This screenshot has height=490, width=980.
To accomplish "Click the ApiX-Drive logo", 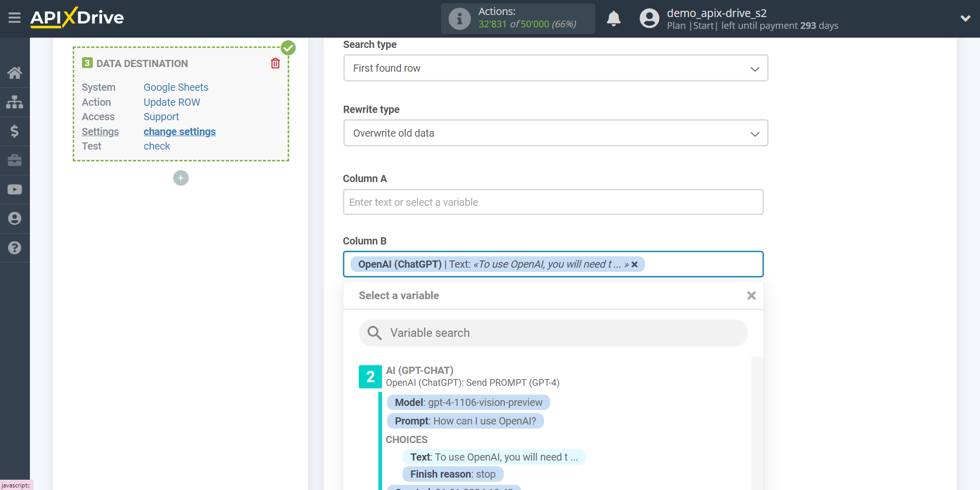I will pyautogui.click(x=77, y=18).
